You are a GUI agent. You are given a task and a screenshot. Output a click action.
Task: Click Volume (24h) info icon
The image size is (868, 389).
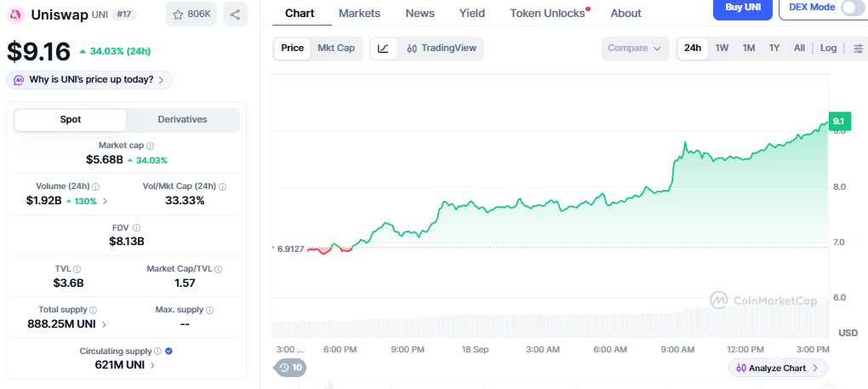coord(96,186)
